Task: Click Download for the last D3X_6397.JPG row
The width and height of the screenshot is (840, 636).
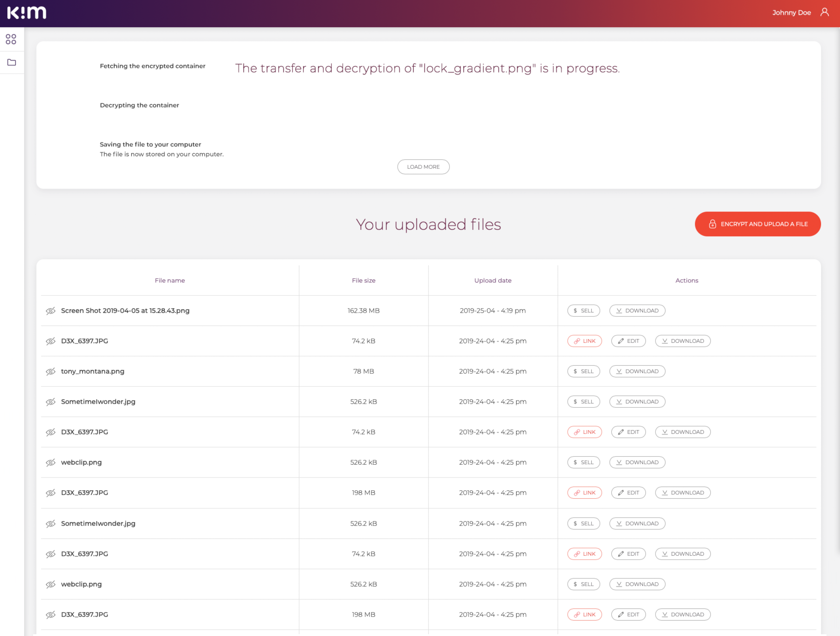Action: click(x=682, y=614)
